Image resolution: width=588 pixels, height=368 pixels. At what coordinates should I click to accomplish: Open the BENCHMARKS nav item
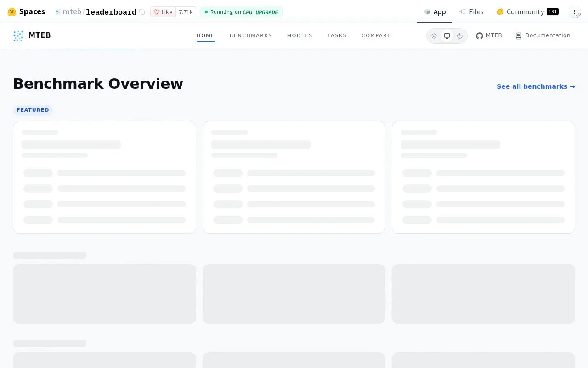click(x=251, y=35)
